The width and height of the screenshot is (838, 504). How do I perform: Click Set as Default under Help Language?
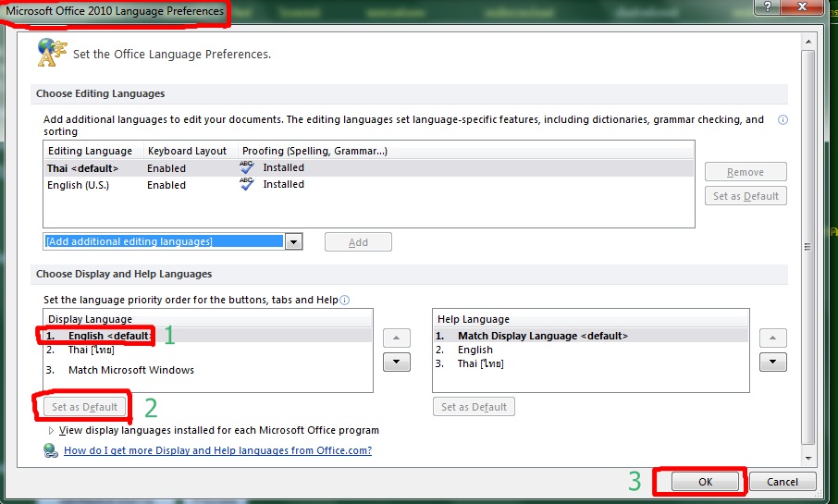[x=474, y=407]
